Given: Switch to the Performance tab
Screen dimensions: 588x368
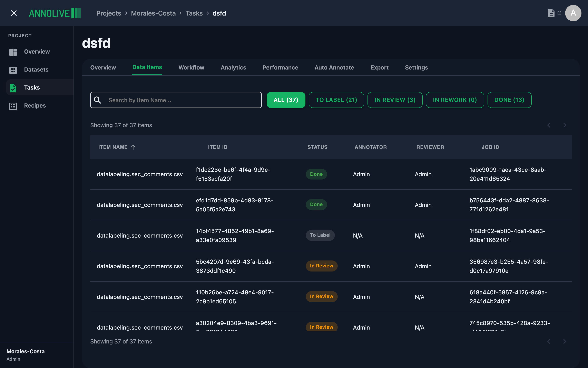Looking at the screenshot, I should tap(280, 67).
